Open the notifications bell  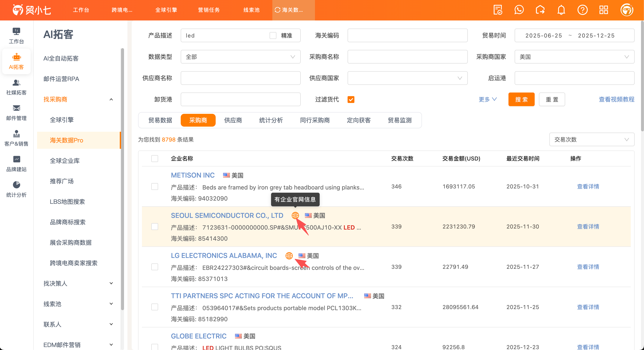561,10
